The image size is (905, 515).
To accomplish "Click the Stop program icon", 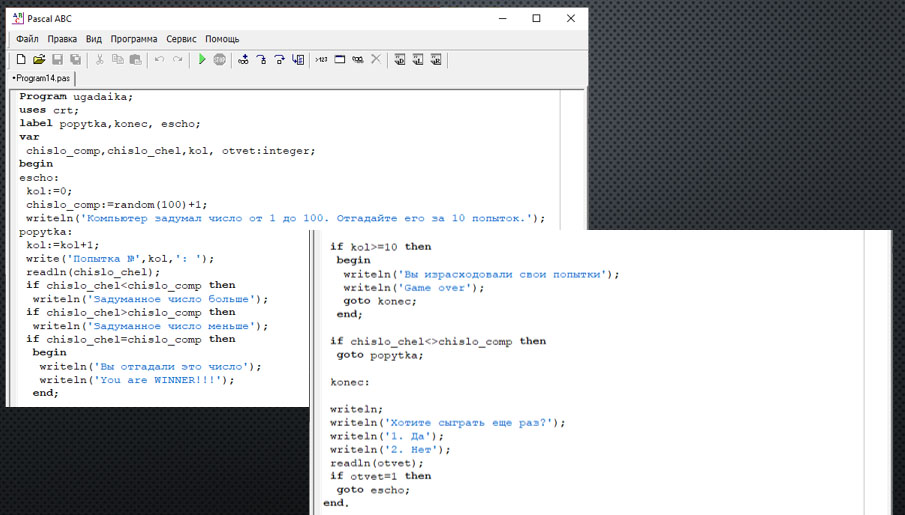I will pyautogui.click(x=219, y=60).
